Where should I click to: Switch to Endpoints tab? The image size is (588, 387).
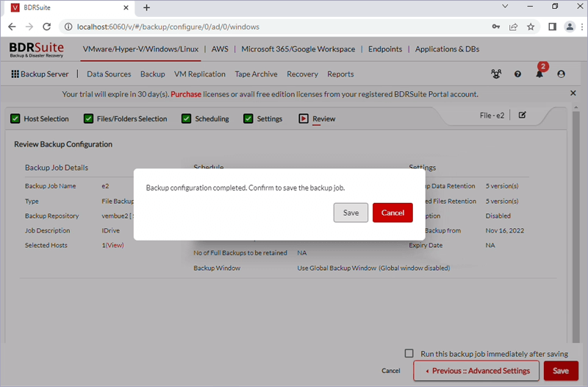pyautogui.click(x=385, y=49)
